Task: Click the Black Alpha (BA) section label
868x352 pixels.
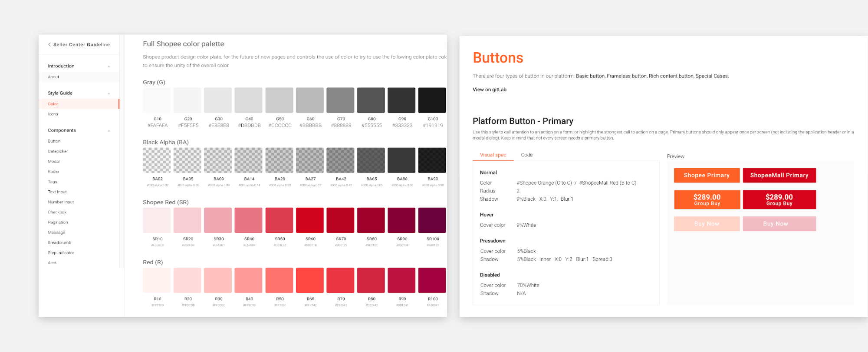Action: [x=166, y=142]
